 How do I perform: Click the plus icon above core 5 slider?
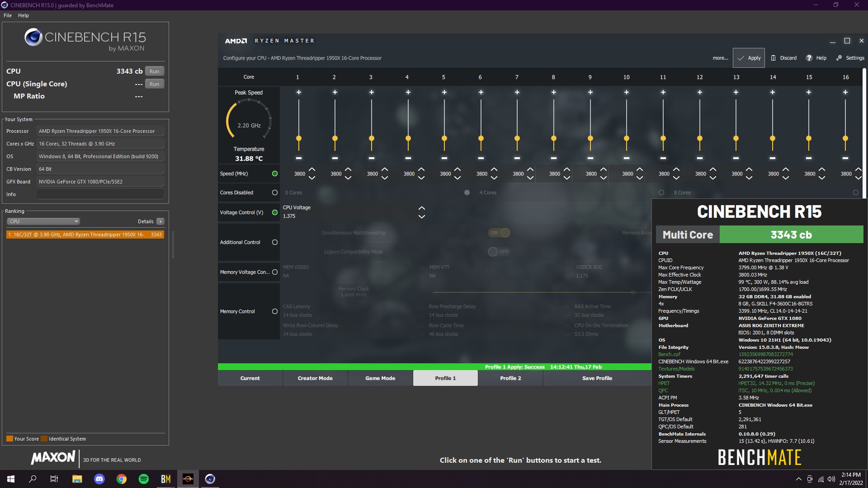(444, 92)
